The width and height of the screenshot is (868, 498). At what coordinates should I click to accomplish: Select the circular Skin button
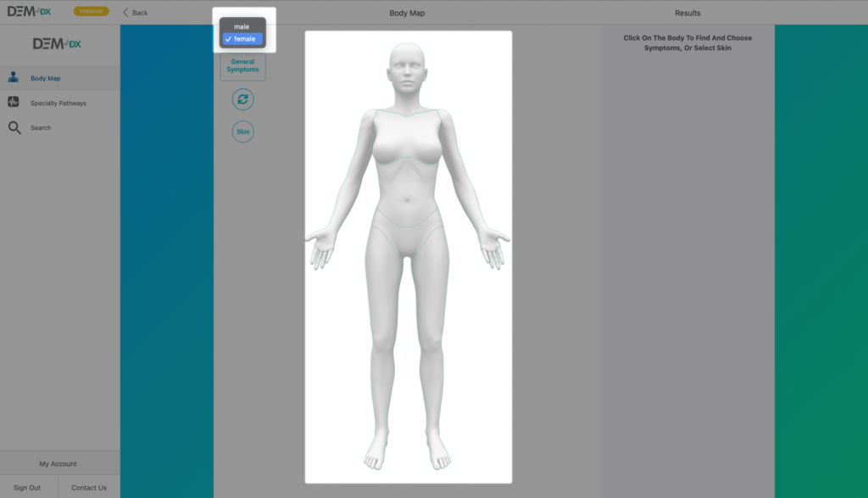click(x=242, y=132)
